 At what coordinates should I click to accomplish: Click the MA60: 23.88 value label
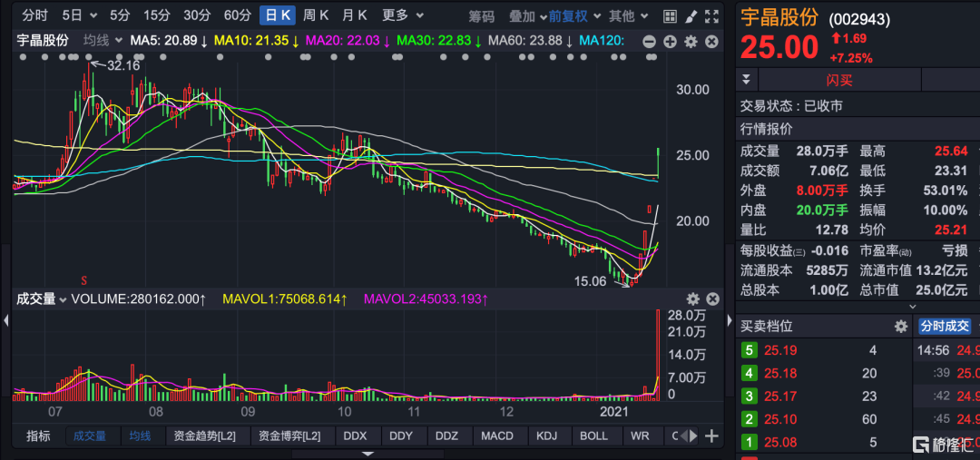(531, 41)
